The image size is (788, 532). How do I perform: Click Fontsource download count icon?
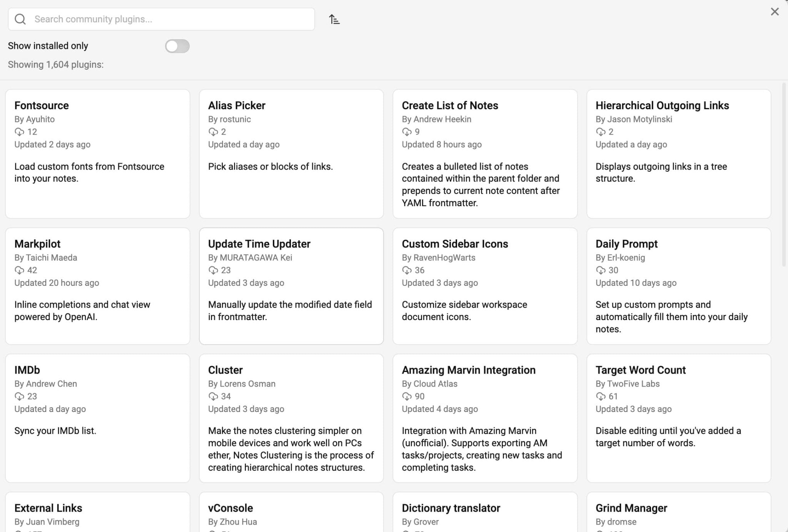click(x=19, y=132)
